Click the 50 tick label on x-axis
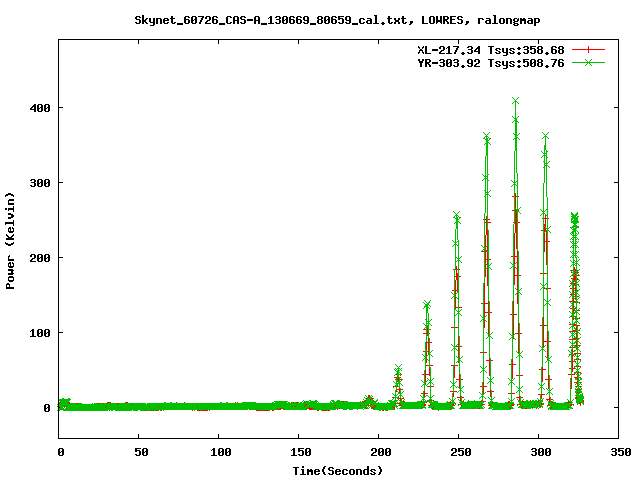The width and height of the screenshot is (640, 480). click(141, 452)
